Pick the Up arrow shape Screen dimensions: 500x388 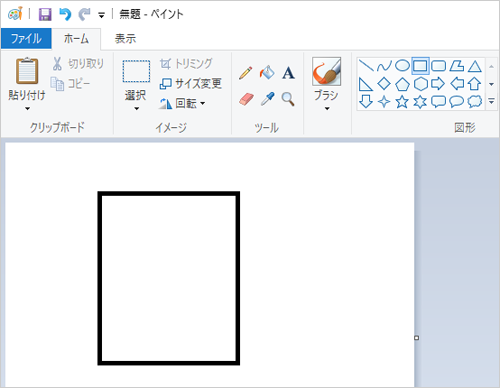click(475, 84)
